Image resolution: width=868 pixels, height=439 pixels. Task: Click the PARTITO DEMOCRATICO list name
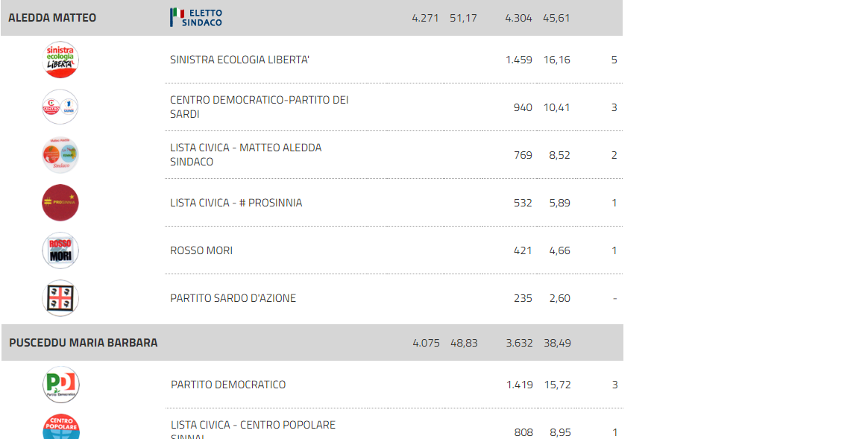228,384
